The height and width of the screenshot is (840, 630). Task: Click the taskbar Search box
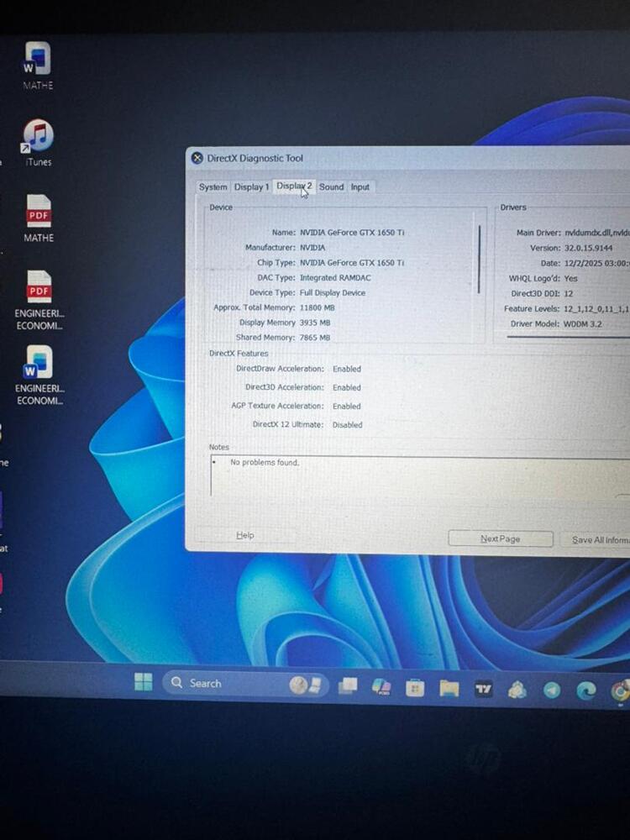point(218,683)
